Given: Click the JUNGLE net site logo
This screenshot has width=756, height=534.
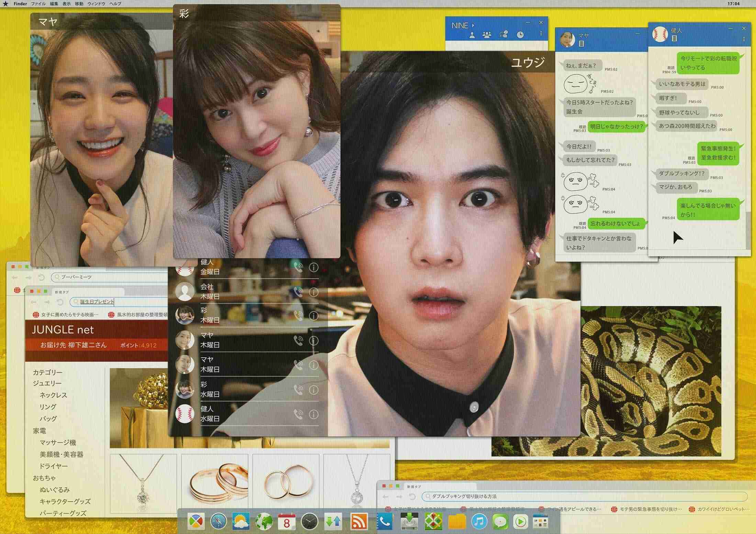Looking at the screenshot, I should click(x=63, y=330).
